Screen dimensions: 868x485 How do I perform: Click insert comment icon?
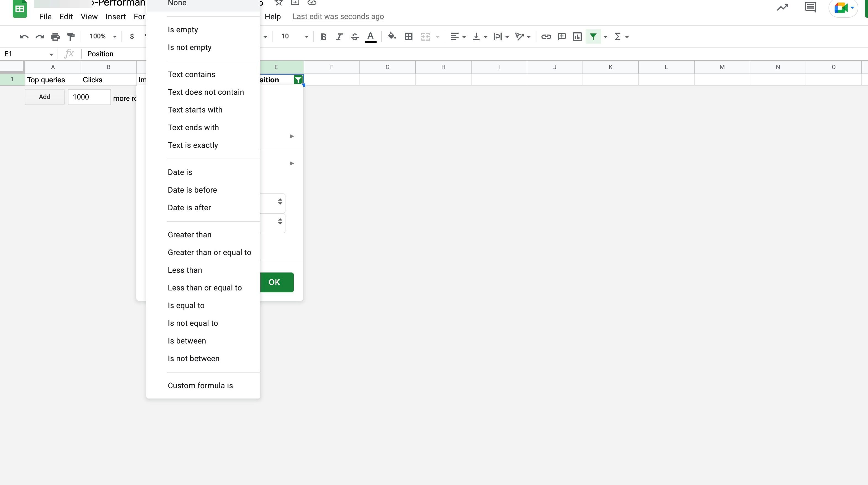(562, 36)
